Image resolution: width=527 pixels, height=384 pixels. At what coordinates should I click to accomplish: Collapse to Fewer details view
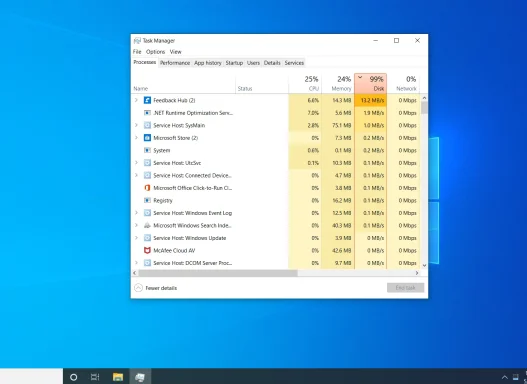(x=156, y=288)
